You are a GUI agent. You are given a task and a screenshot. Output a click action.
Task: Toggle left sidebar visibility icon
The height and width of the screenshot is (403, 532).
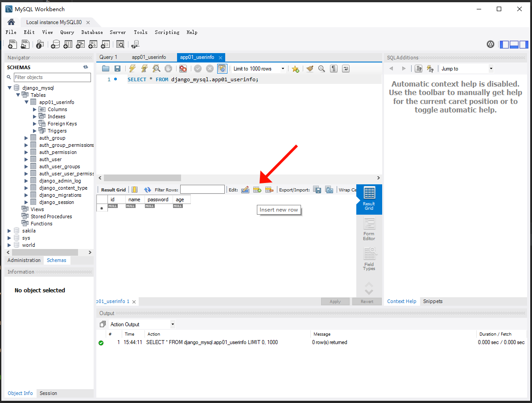click(x=504, y=44)
